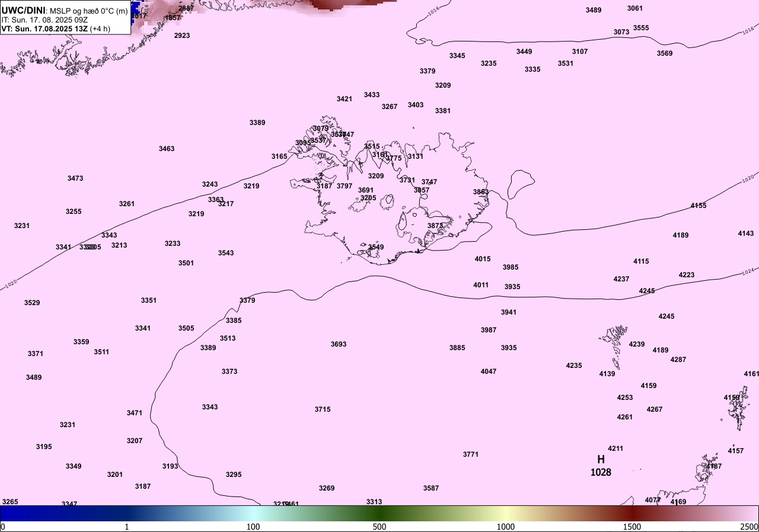Click the height value 2923
The height and width of the screenshot is (532, 759).
(x=182, y=36)
